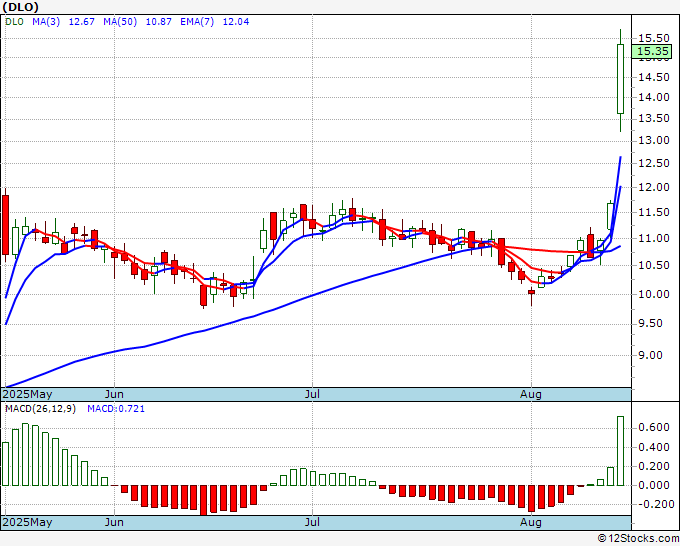This screenshot has width=680, height=546.
Task: Click the 12.00 price axis label
Action: (654, 187)
